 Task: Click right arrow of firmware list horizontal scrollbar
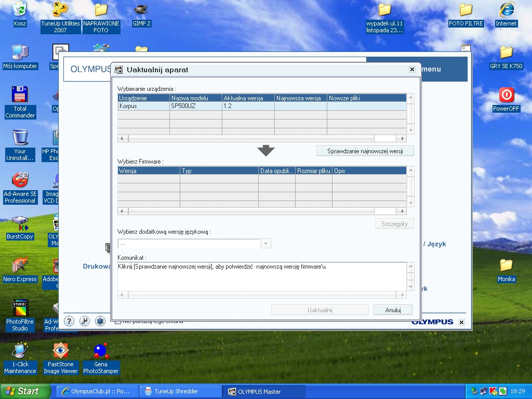403,211
